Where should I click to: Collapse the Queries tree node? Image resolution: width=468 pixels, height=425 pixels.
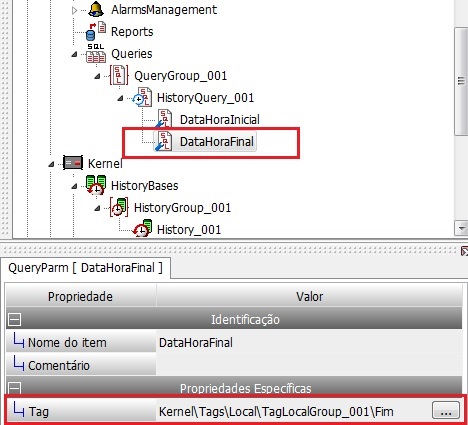coord(74,54)
